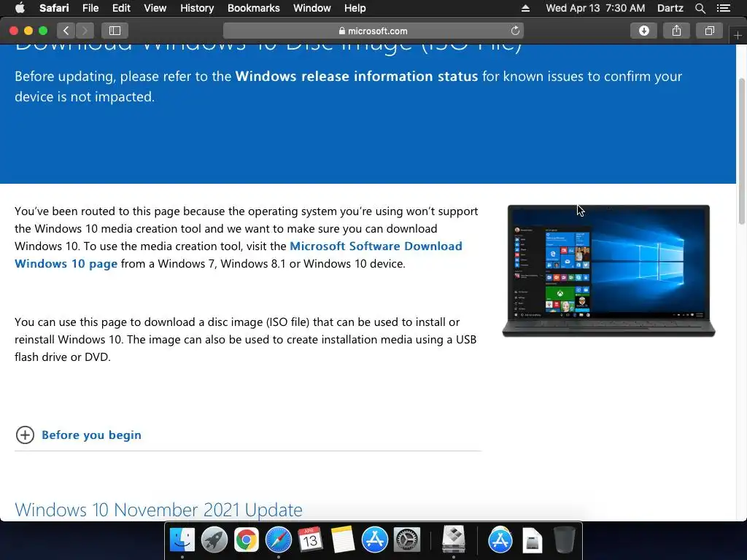Open Calendar in the Dock

310,540
